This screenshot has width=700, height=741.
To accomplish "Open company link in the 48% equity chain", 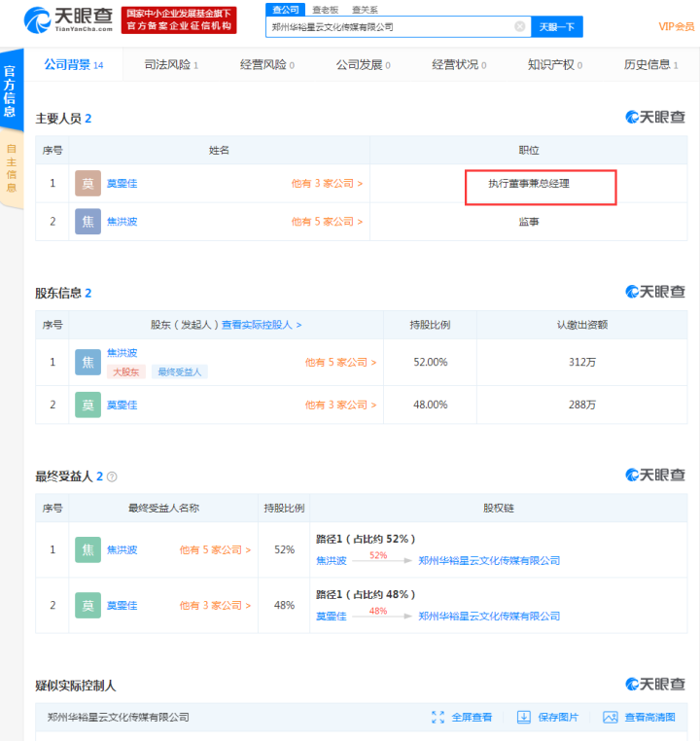I will click(489, 617).
